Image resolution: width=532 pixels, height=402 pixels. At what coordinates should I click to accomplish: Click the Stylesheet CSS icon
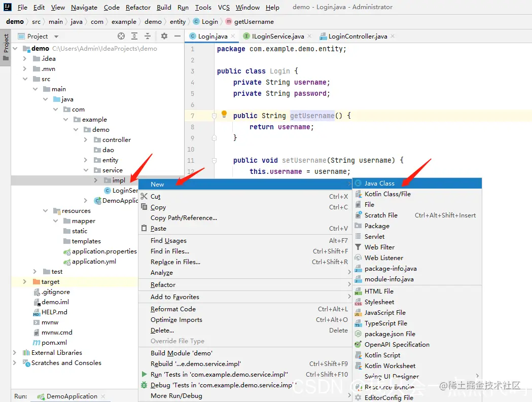tap(358, 302)
